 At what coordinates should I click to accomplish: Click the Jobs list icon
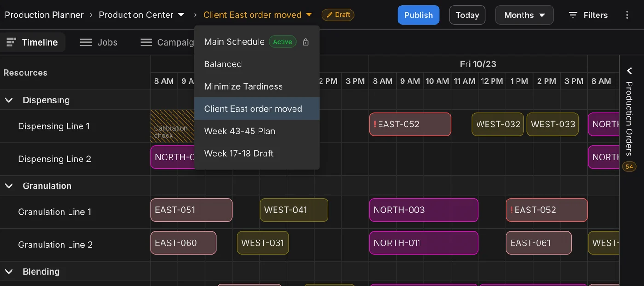point(86,42)
